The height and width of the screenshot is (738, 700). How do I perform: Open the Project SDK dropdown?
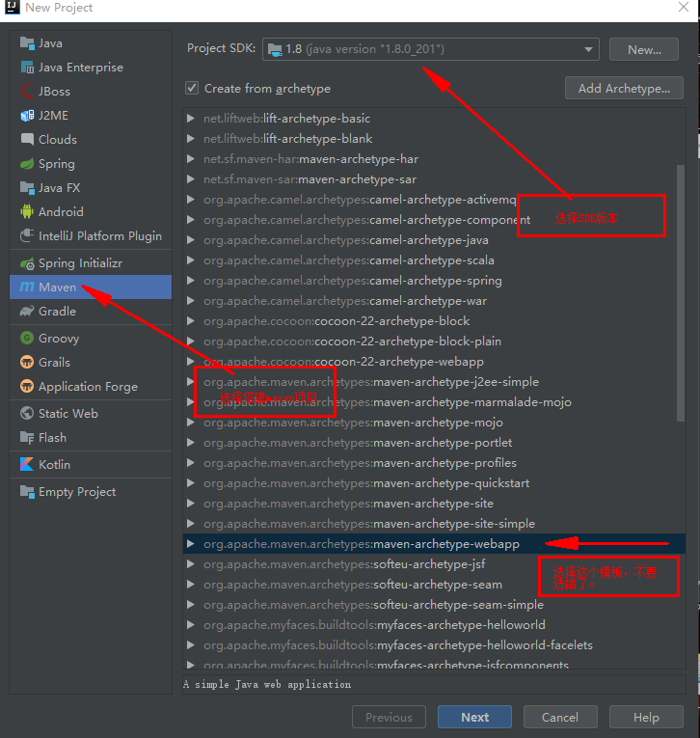(x=430, y=49)
